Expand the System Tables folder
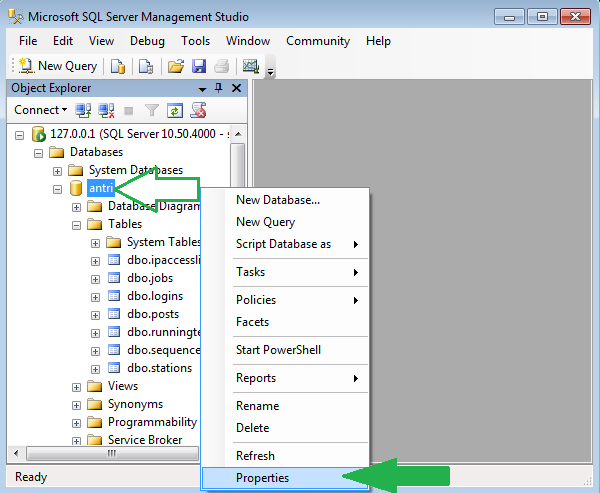 coord(95,243)
